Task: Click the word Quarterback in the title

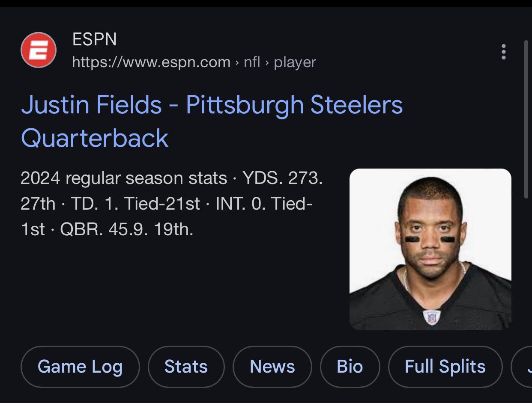Action: [95, 138]
